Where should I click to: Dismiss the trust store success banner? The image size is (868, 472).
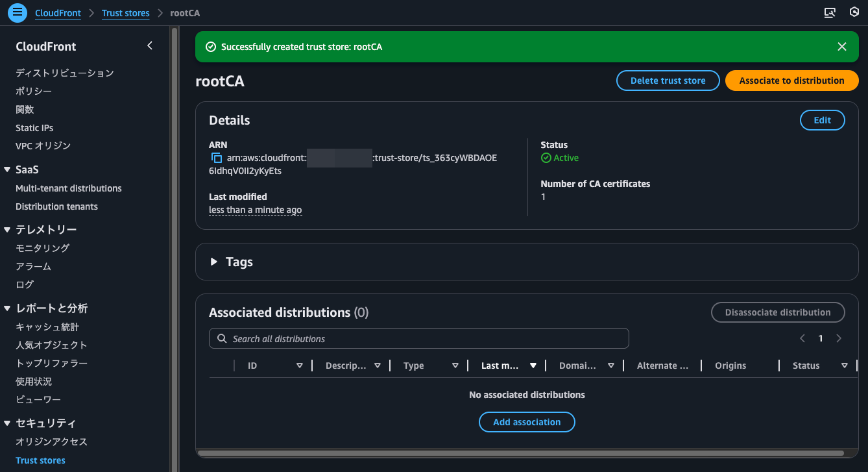point(841,46)
